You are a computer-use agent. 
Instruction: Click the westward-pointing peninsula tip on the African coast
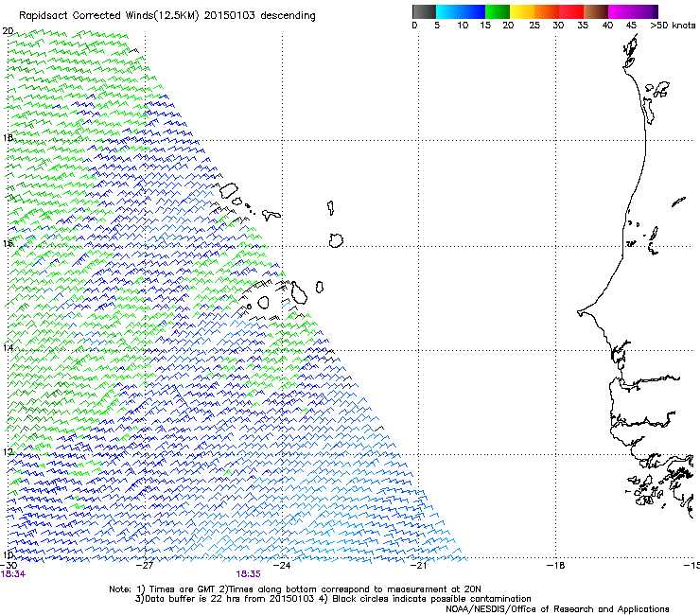tap(581, 313)
